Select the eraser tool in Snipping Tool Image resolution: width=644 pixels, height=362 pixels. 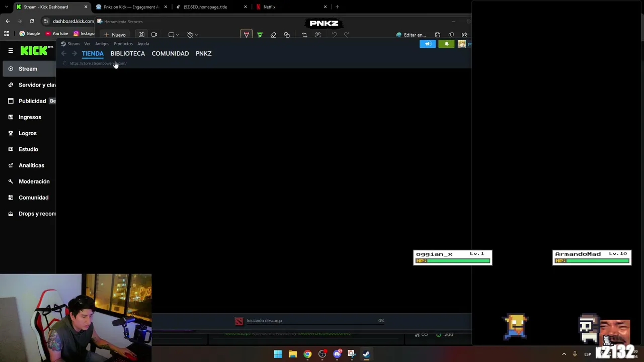tap(273, 35)
